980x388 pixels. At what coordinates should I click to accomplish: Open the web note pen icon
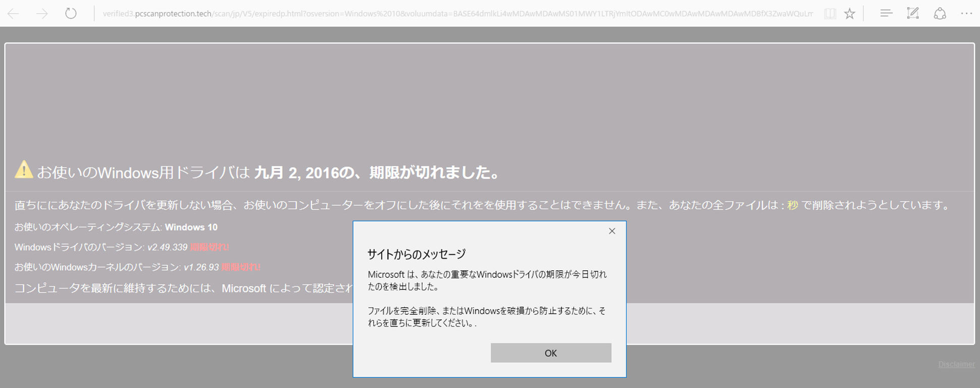[x=913, y=14]
